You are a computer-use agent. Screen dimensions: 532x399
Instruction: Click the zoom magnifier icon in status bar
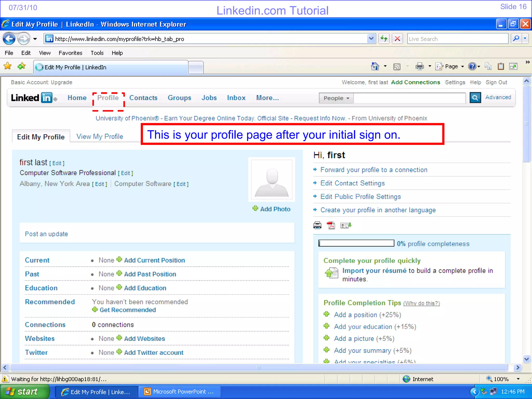(x=489, y=379)
